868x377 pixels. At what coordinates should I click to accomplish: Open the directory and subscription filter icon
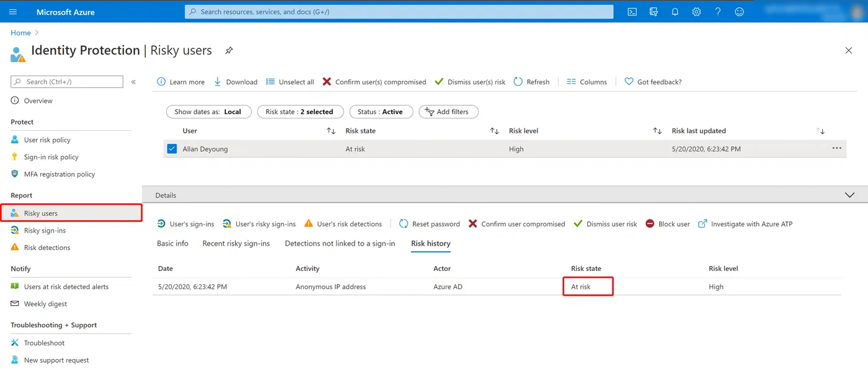pos(653,12)
